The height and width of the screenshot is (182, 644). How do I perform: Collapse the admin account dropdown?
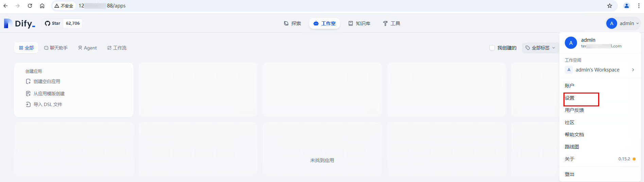(623, 23)
